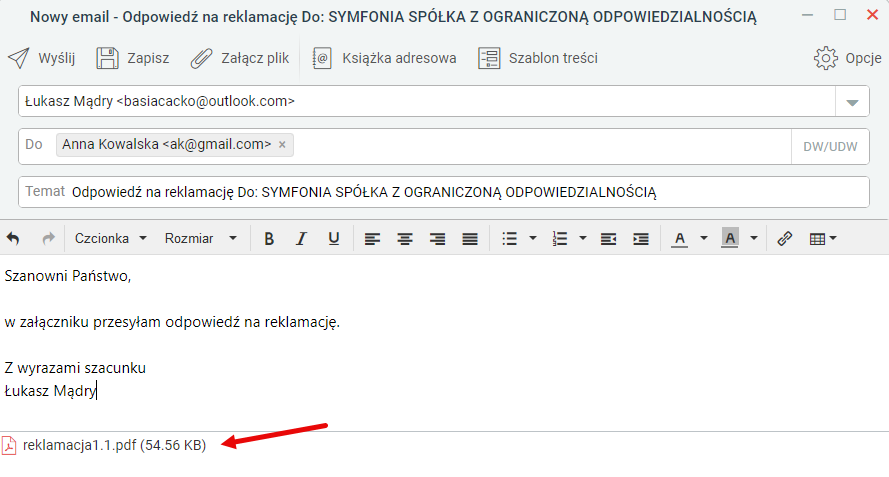Minimize the Nowy email window
889x477 pixels.
[807, 15]
